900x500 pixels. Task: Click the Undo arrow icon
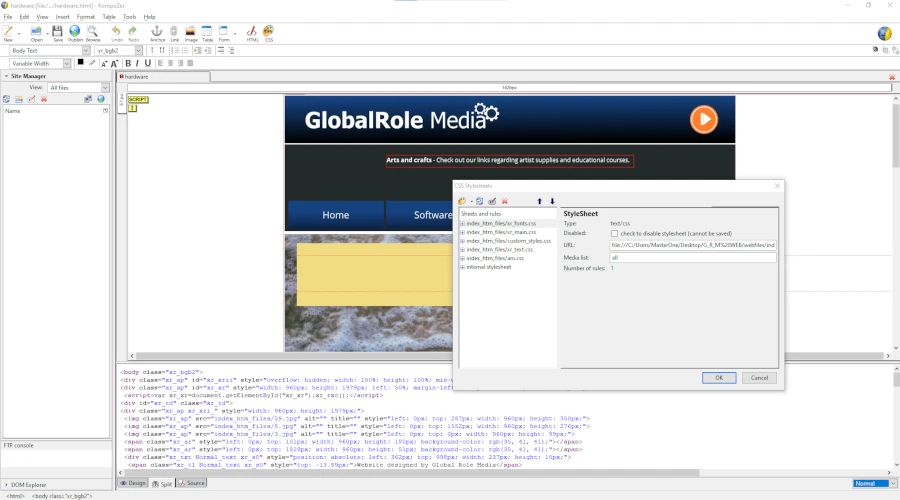[117, 31]
